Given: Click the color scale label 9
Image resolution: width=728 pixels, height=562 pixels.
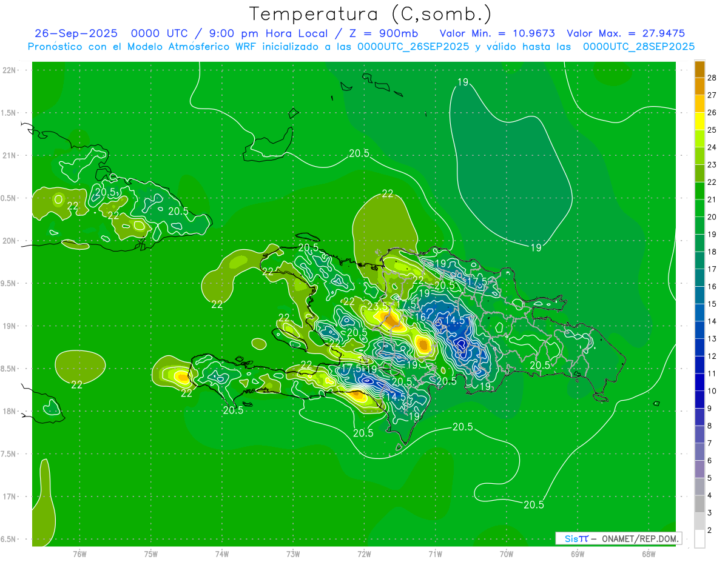Looking at the screenshot, I should coord(710,409).
